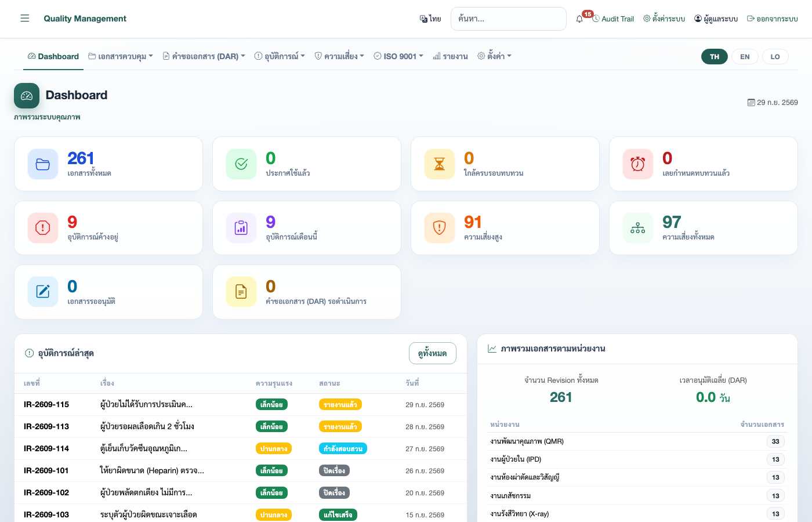Click the check icon for ประกาศใช้แล้ว
Image resolution: width=812 pixels, height=522 pixels.
tap(241, 164)
